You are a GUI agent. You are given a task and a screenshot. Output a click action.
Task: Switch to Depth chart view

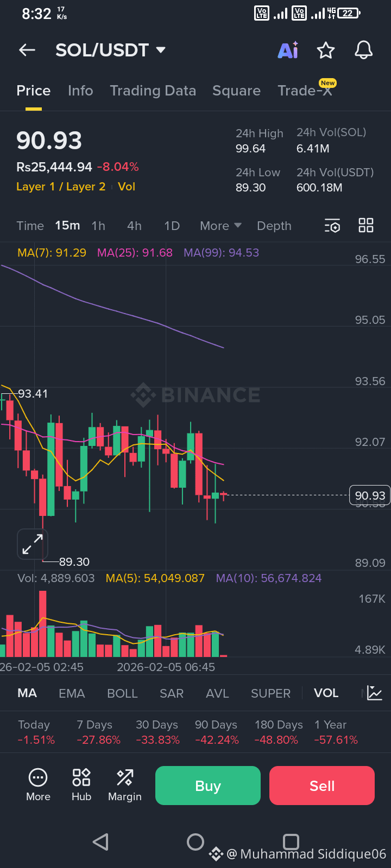[274, 226]
